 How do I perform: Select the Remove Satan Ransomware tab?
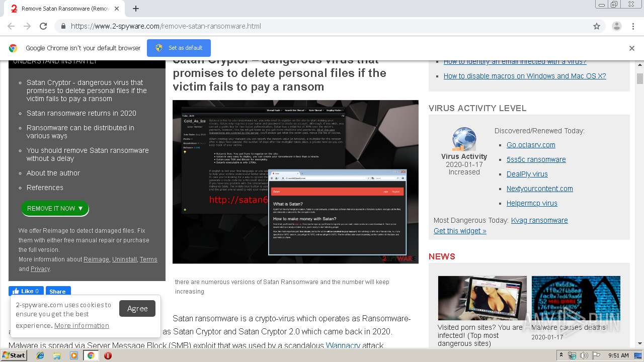coord(64,9)
